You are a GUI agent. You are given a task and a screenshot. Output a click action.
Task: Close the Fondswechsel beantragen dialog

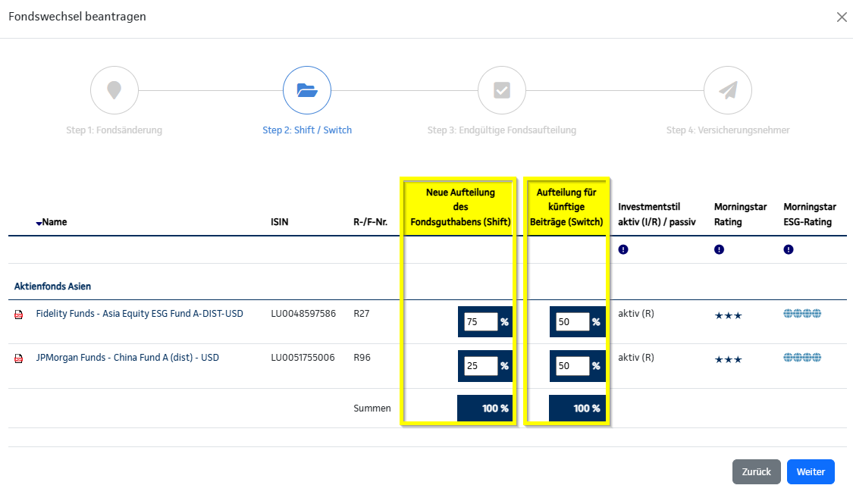[841, 17]
